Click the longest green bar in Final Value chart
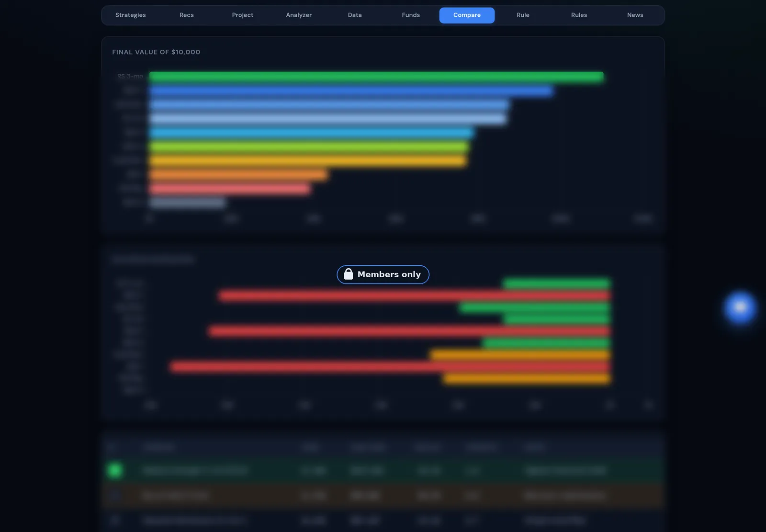 point(376,77)
